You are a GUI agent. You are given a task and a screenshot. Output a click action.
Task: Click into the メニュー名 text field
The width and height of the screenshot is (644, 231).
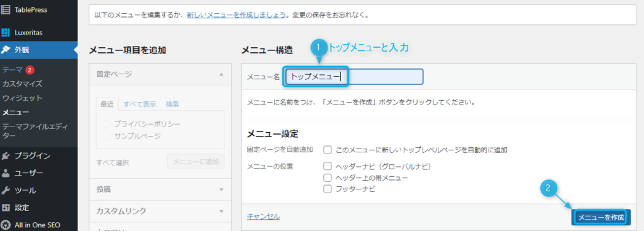pyautogui.click(x=353, y=76)
